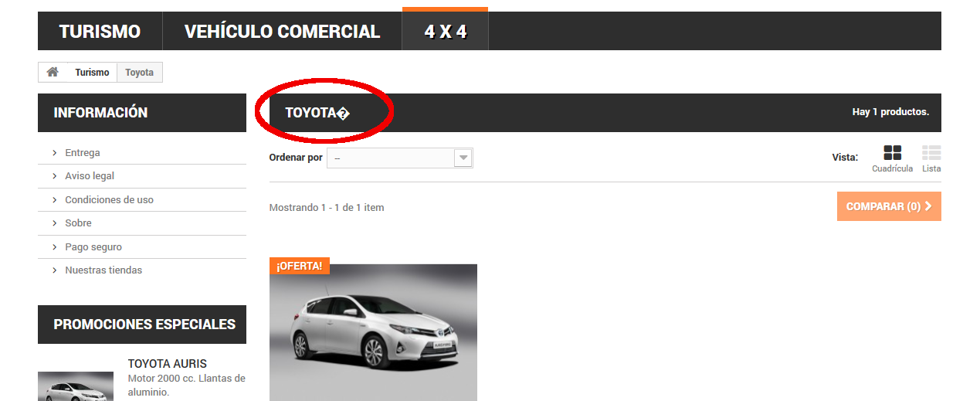Viewport: 980px width, 401px height.
Task: Click the 'Ordenar por' label
Action: tap(296, 158)
